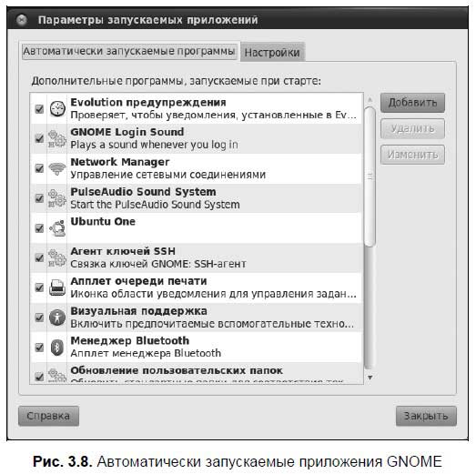Click the PulseAudio Sound System gears icon
The width and height of the screenshot is (476, 474).
(57, 198)
